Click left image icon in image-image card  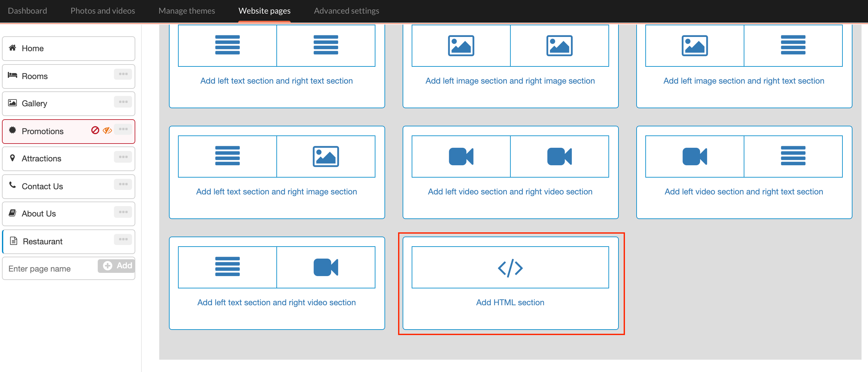(461, 46)
